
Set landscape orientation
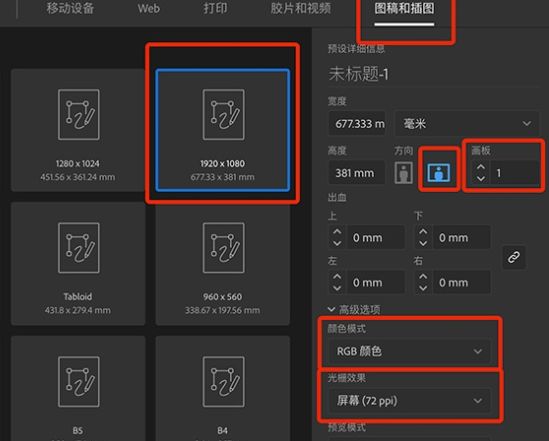coord(439,173)
